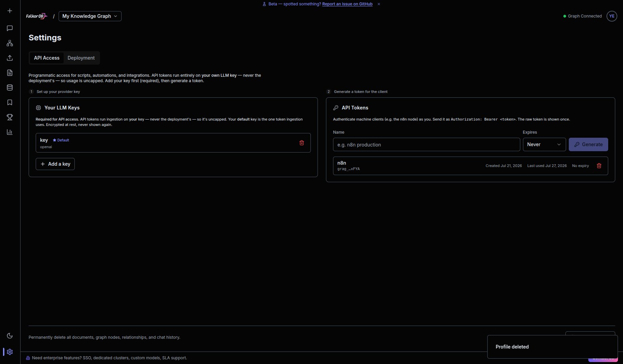Screen dimensions: 623x364
Task: Click Last used Jul 27, 2026 text
Action: [547, 166]
